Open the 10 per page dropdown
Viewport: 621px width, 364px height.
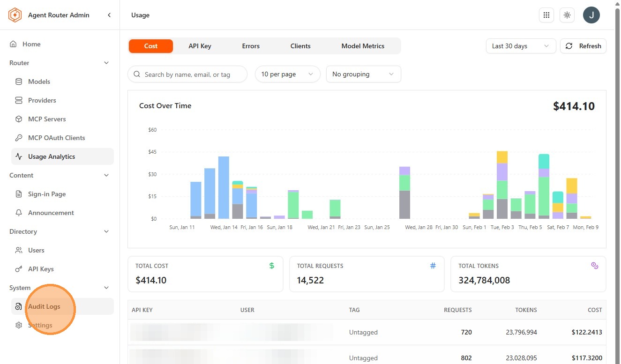tap(287, 74)
